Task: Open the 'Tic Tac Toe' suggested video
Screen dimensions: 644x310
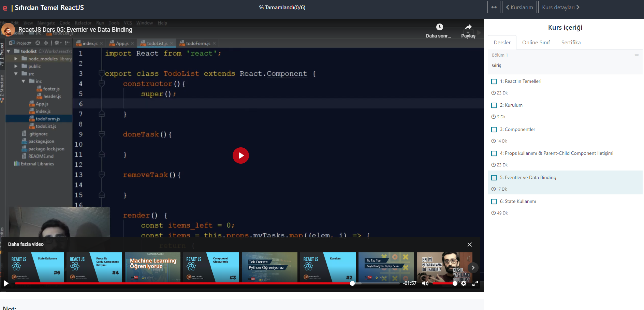Action: pos(386,267)
